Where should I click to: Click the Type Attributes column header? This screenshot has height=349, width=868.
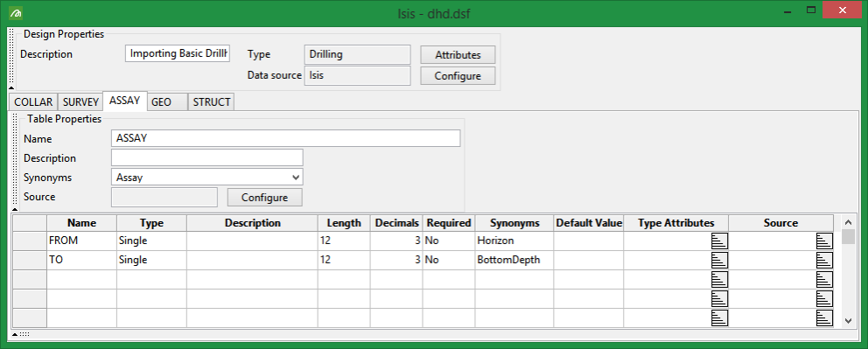click(675, 223)
